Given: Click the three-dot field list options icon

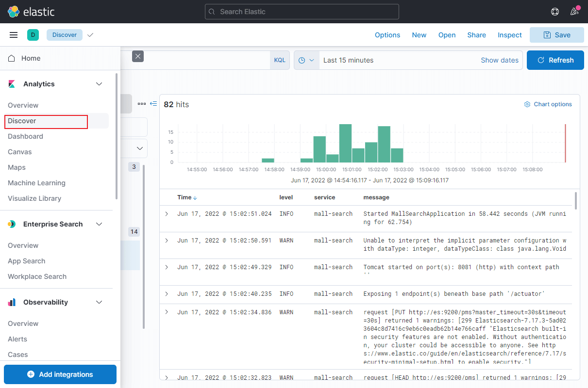Looking at the screenshot, I should pos(142,104).
